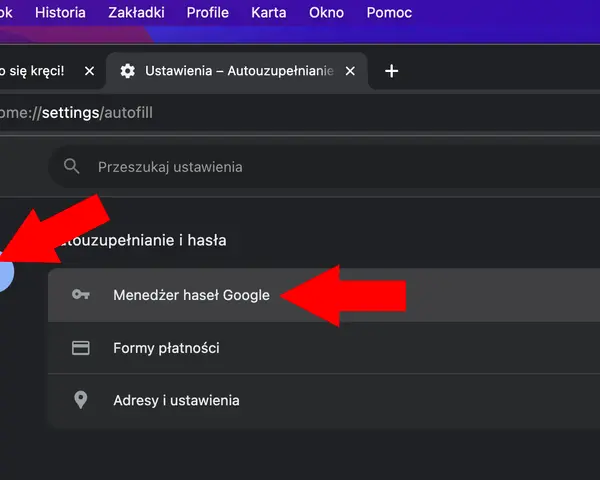Open the Profile menu
This screenshot has width=600, height=480.
tap(207, 13)
